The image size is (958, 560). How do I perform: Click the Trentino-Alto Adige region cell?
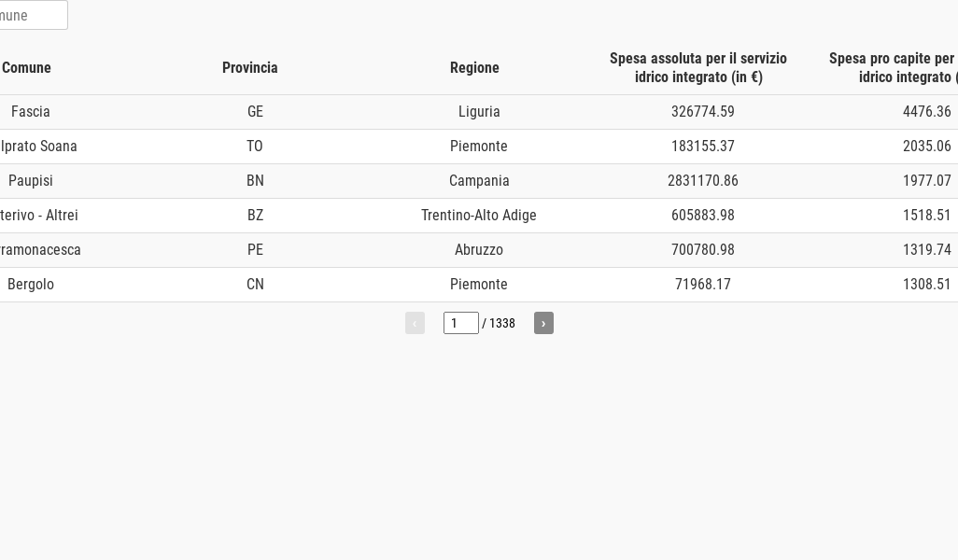pos(479,216)
